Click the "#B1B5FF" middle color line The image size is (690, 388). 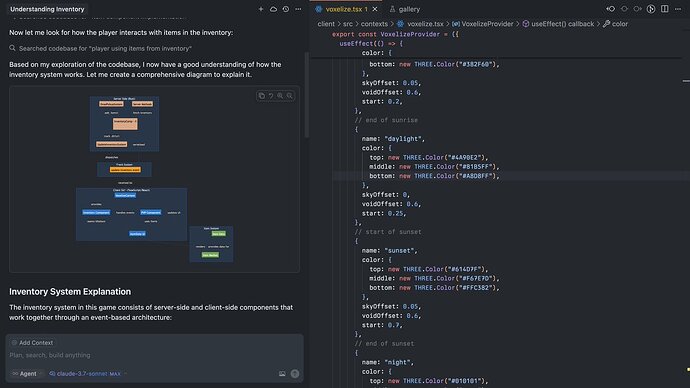coord(434,166)
